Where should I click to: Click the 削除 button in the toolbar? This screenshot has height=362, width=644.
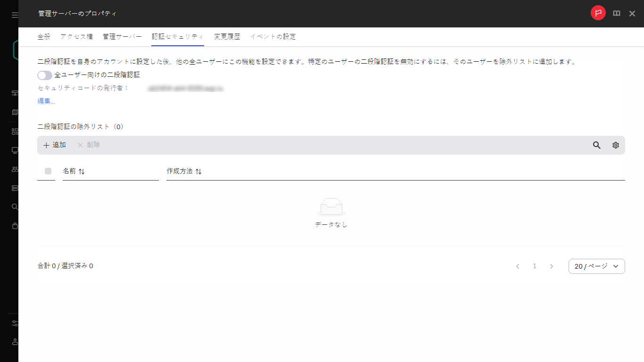(89, 145)
